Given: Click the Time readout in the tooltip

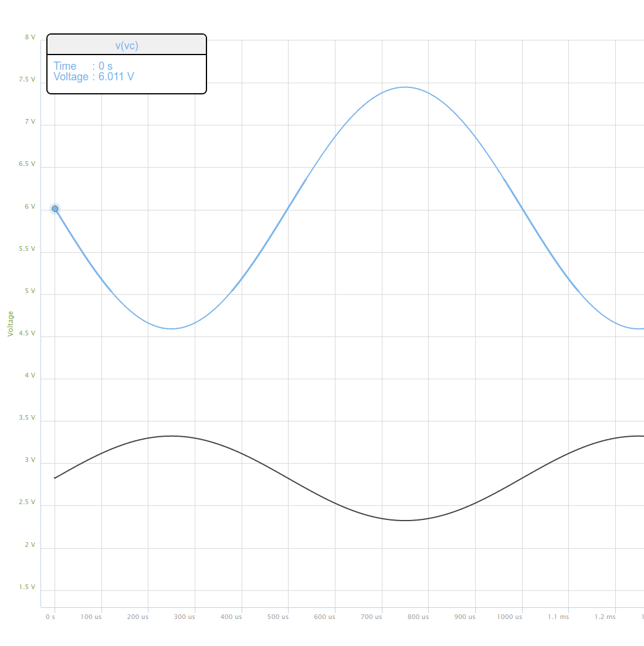Looking at the screenshot, I should (x=83, y=66).
